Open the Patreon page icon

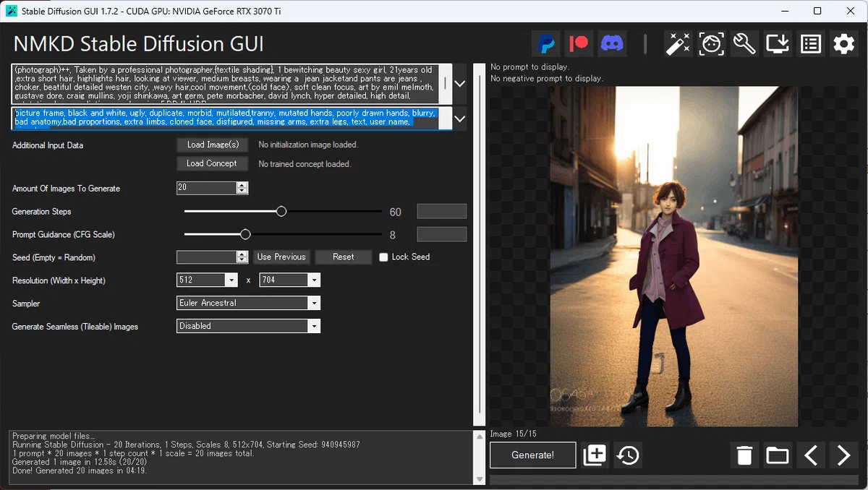579,44
